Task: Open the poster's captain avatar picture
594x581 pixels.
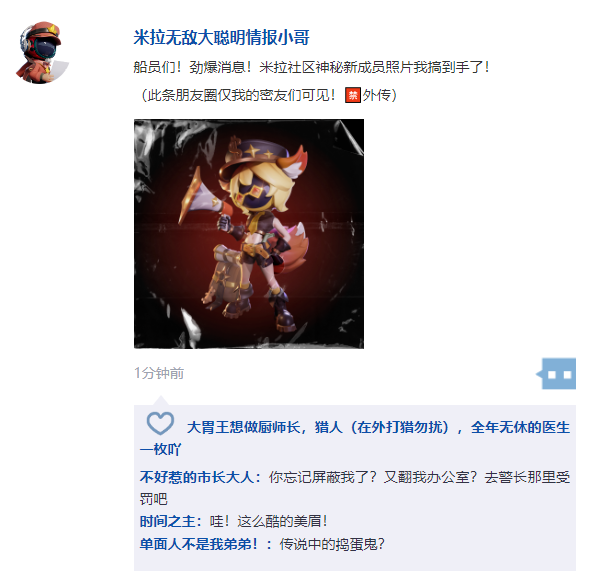Action: click(42, 52)
